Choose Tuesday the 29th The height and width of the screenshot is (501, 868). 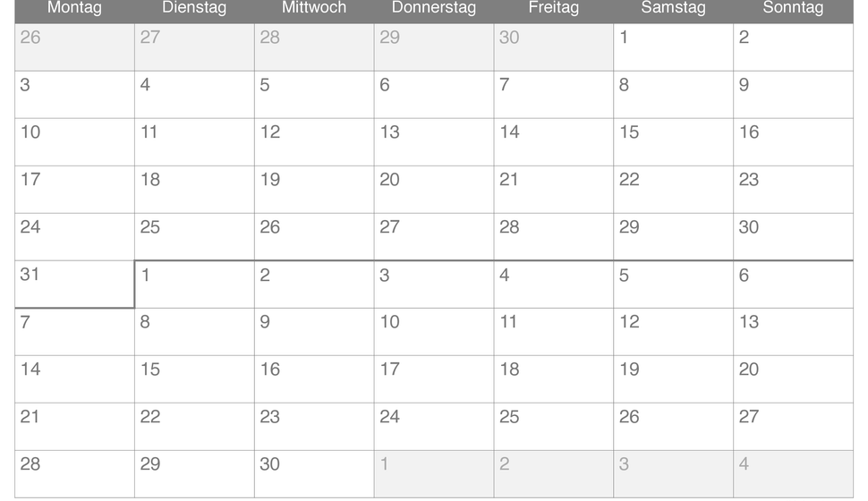click(x=194, y=474)
